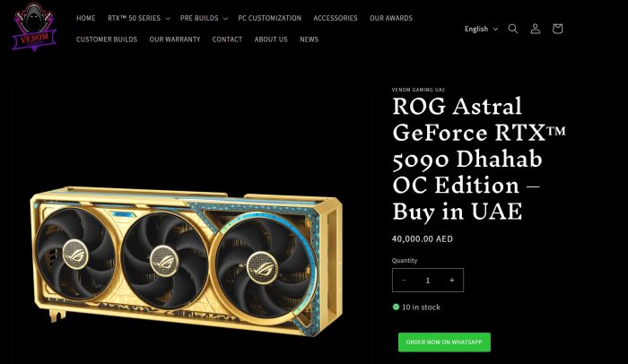The image size is (628, 364).
Task: Go to the Contact page
Action: [x=227, y=39]
